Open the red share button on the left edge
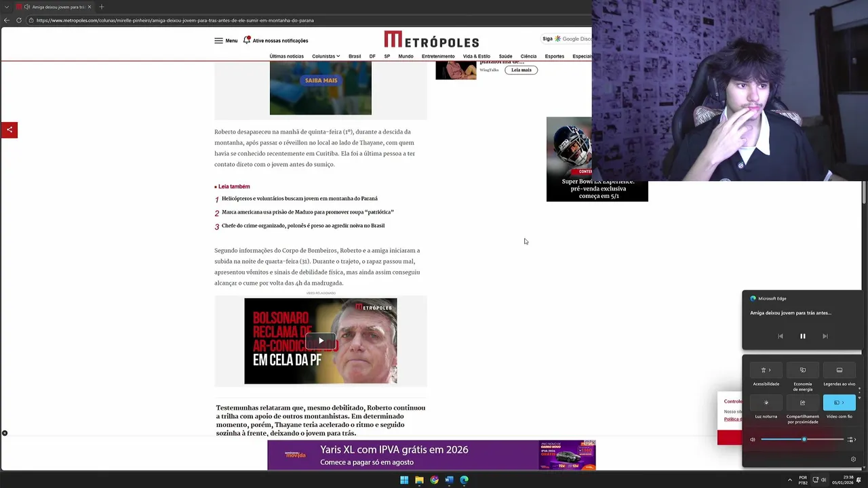Viewport: 868px width, 488px height. click(9, 129)
